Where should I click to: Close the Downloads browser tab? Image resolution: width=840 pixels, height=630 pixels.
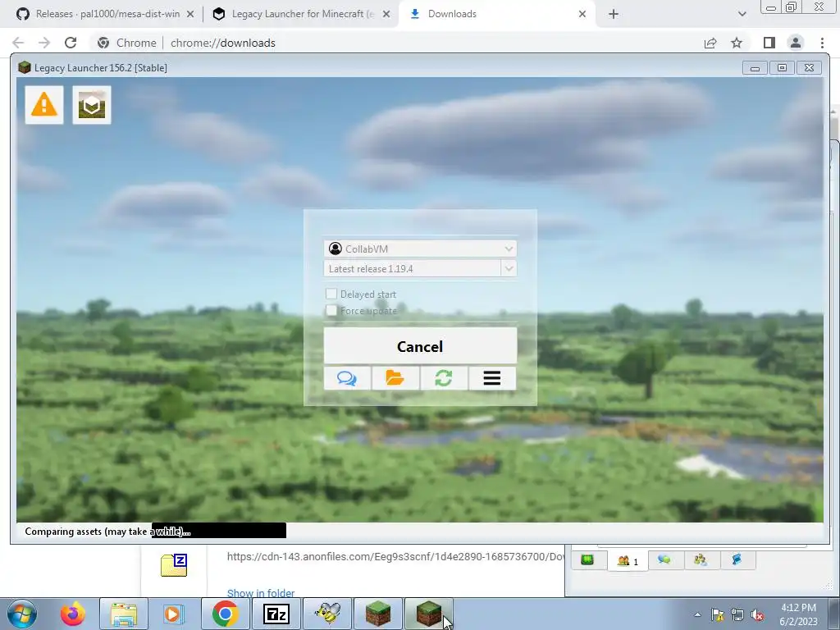pos(582,14)
